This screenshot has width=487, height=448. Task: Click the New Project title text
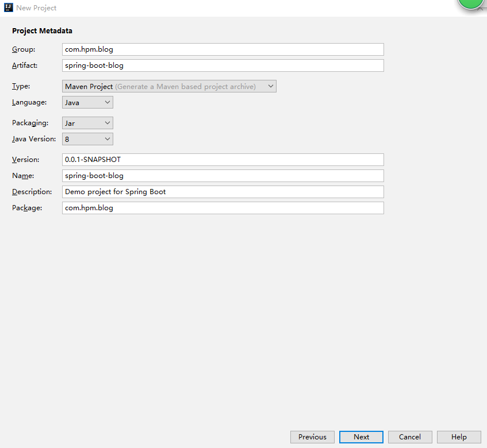pos(36,7)
